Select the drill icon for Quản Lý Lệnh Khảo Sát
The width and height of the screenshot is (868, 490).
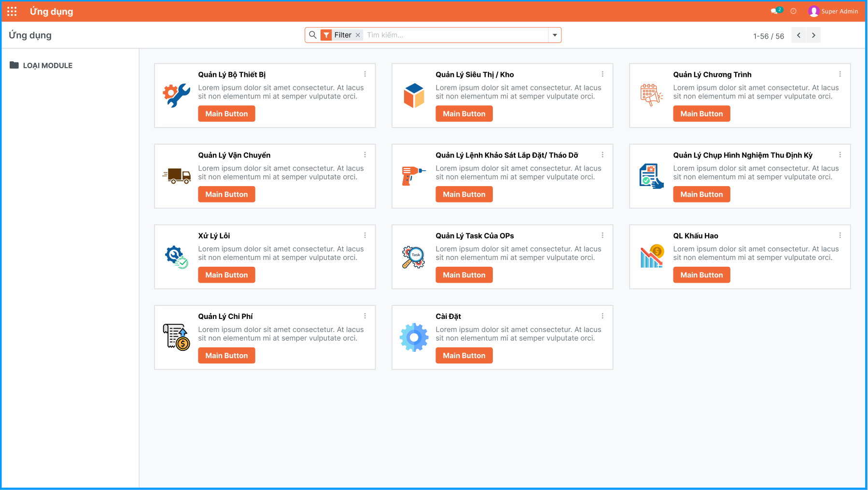click(414, 174)
